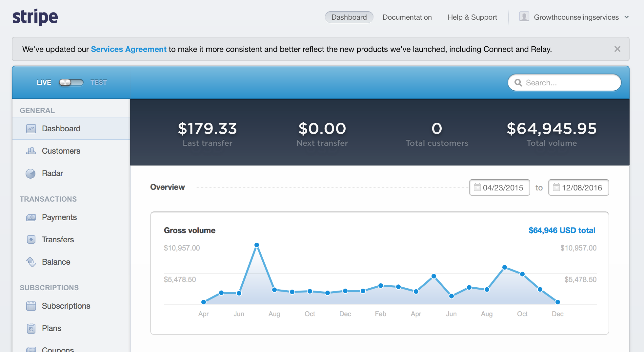Open the Documentation page
644x352 pixels.
(x=407, y=17)
